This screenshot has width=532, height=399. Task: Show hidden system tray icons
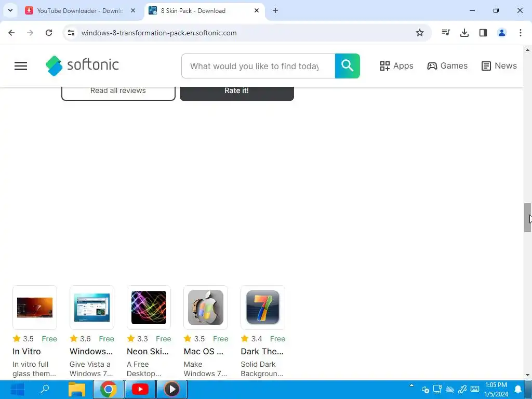(x=411, y=385)
